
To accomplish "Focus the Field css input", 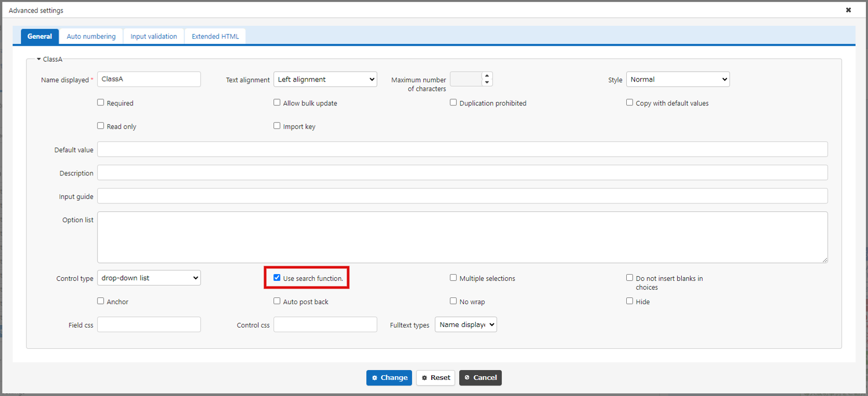I will [149, 324].
